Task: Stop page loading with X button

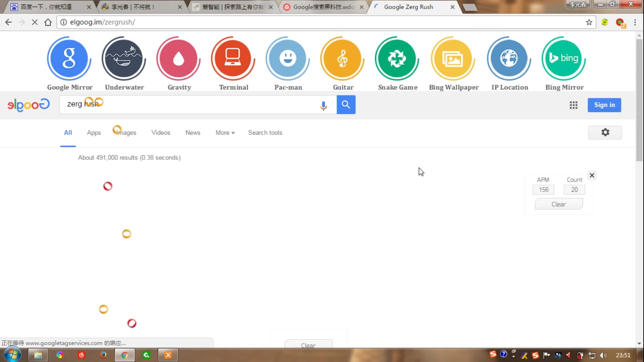Action: click(35, 22)
